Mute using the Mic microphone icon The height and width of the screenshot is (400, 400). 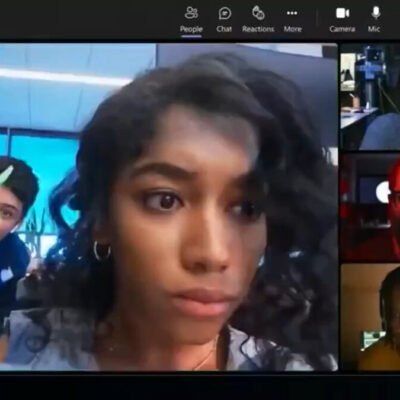pyautogui.click(x=376, y=13)
